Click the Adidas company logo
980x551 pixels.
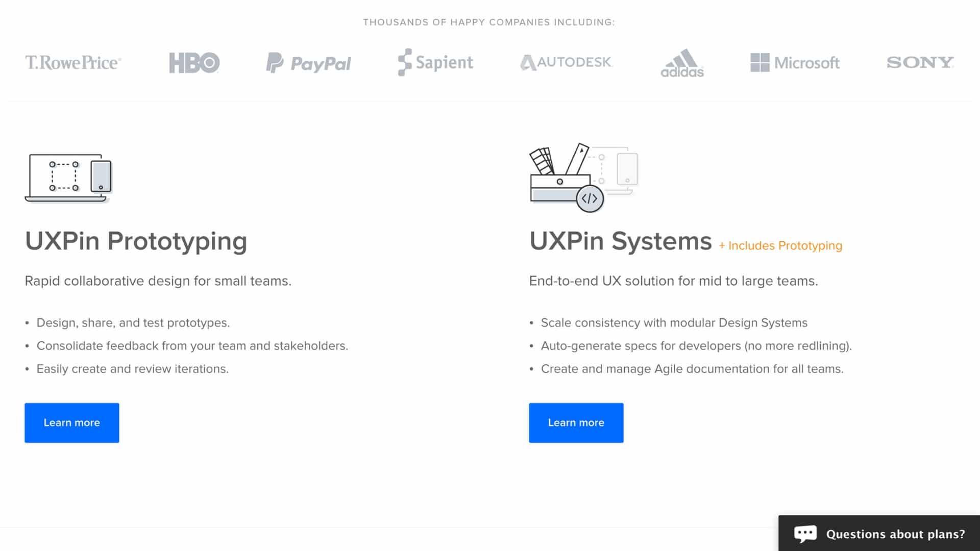click(x=681, y=62)
